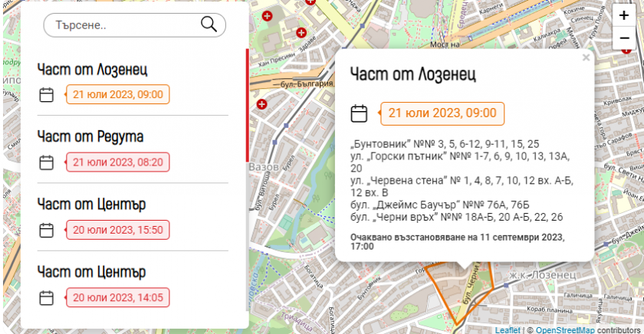Click orange date badge 21 юли 2023, 09:00 in list
This screenshot has width=644, height=334.
(118, 95)
